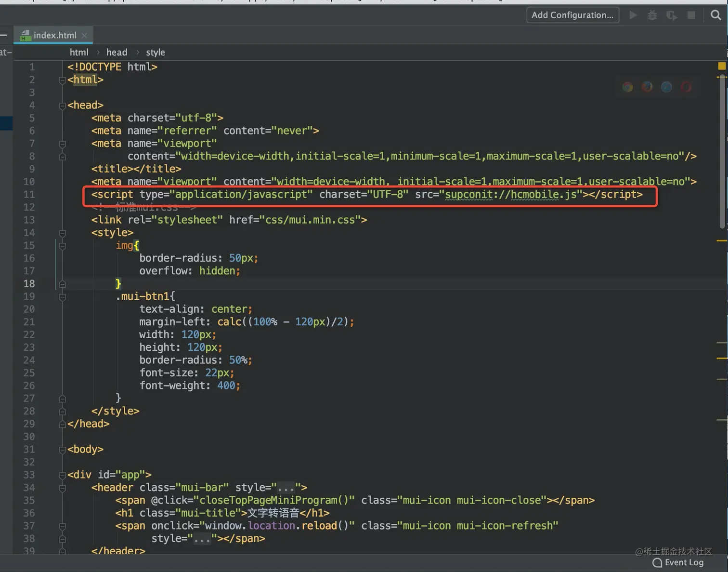Collapse the header fold on line 34
Viewport: 728px width, 572px height.
coord(62,488)
